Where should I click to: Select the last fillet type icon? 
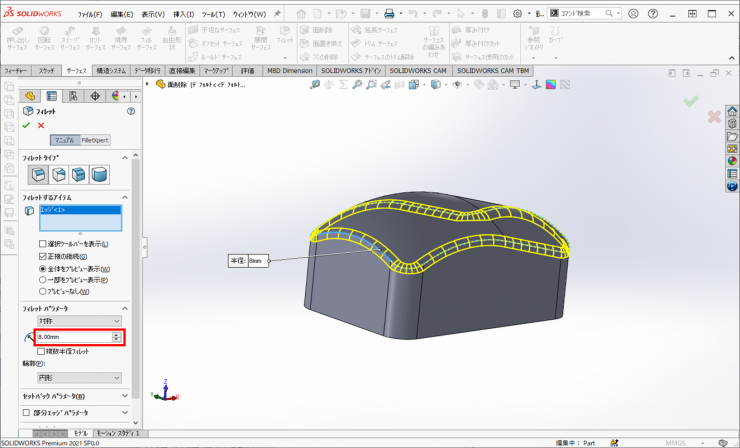point(99,175)
